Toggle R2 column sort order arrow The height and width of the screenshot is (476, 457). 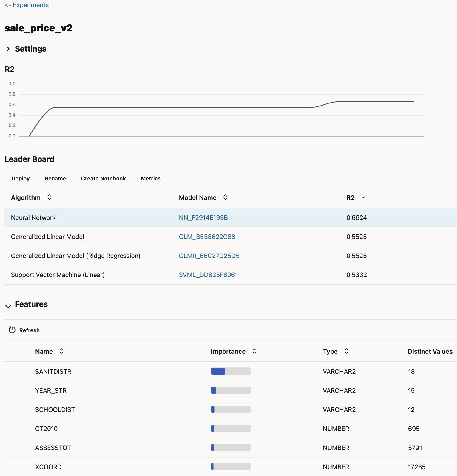(363, 197)
